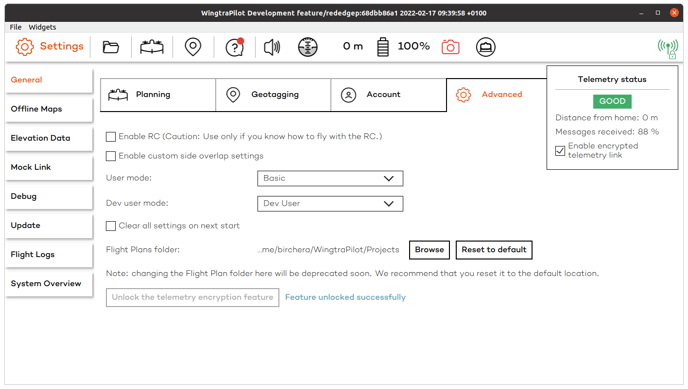Open the help icon with red notification
Viewport: 688px width, 389px height.
click(x=235, y=47)
